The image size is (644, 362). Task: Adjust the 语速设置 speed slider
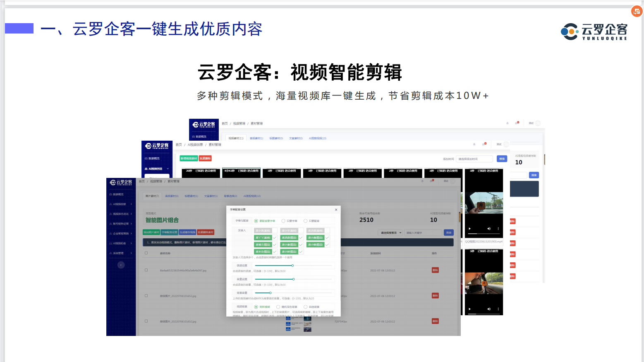[x=292, y=266]
